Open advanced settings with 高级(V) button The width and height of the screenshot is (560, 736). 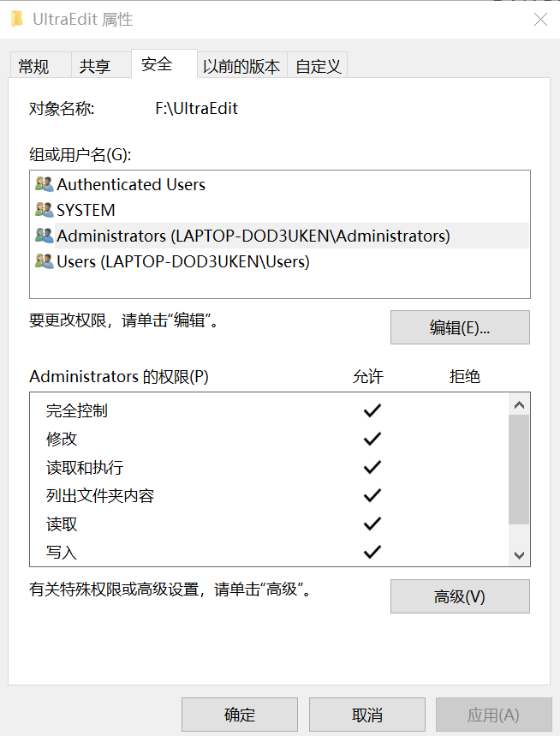(459, 596)
